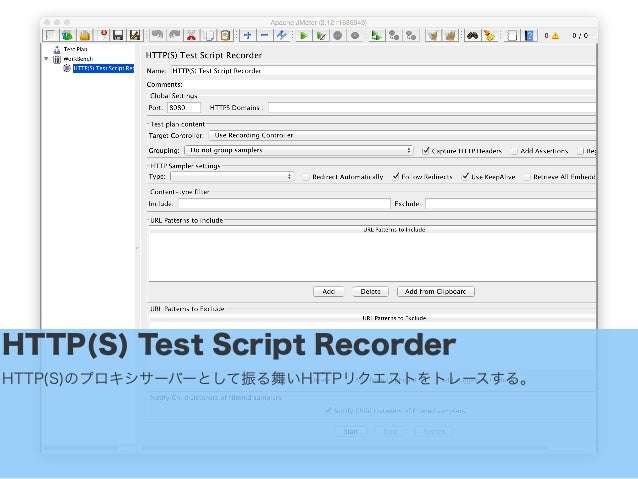Click Delete button under URL Patterns to Include
Screen dimensions: 638x479
[370, 291]
